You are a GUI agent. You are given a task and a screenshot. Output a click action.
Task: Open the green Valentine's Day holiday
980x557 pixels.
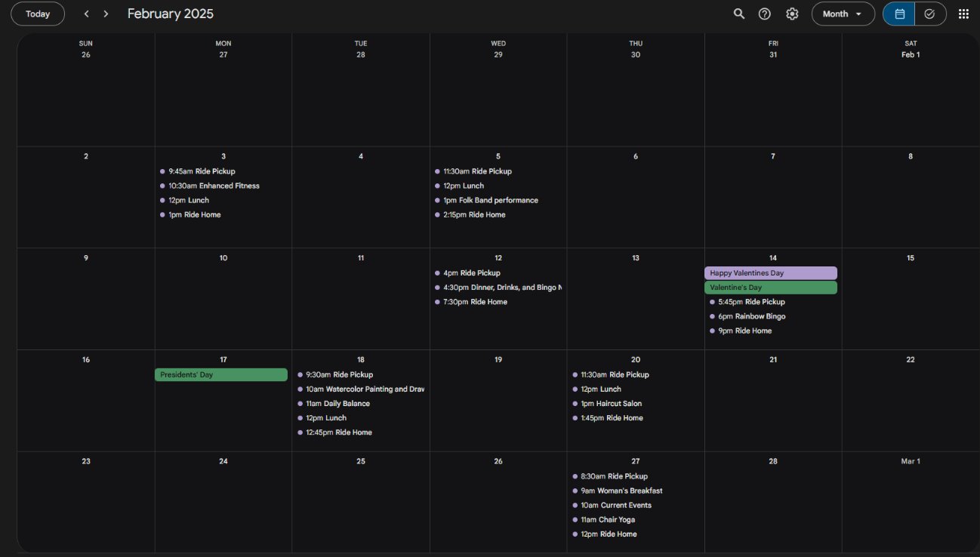point(770,288)
